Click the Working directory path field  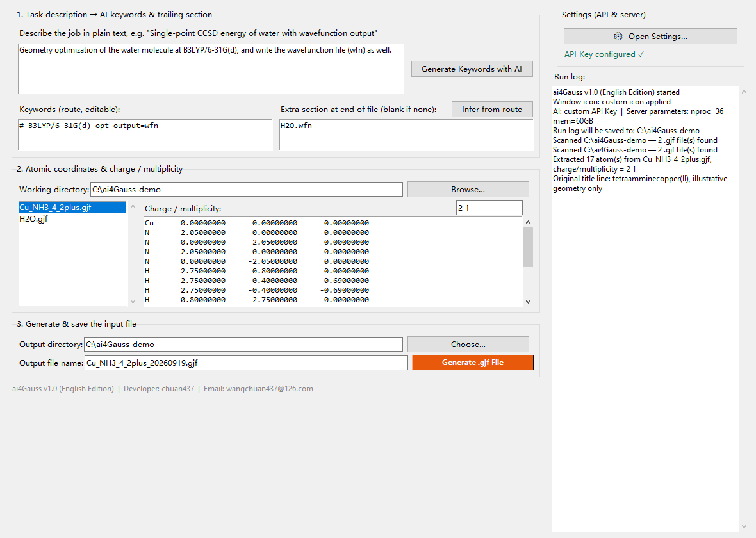coord(247,190)
